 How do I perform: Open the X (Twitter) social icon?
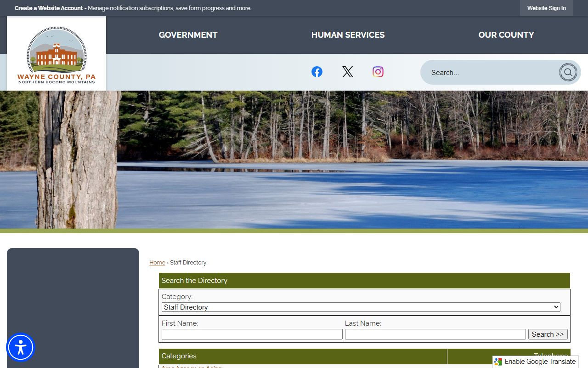tap(348, 72)
